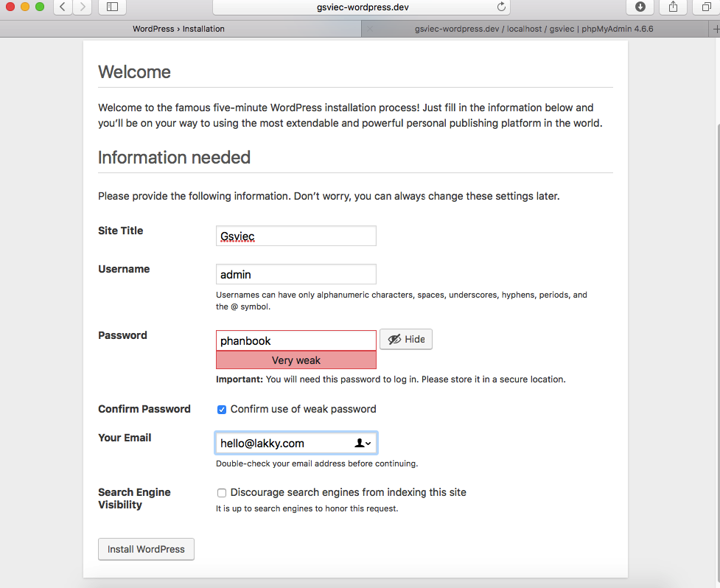Open the Safari downloads icon
720x588 pixels.
[640, 7]
